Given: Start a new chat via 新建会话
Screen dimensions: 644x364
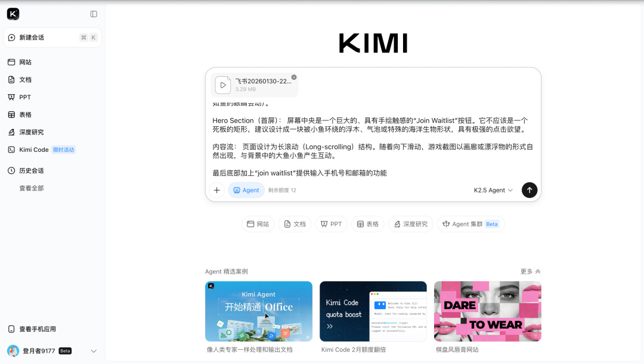Looking at the screenshot, I should pos(52,38).
